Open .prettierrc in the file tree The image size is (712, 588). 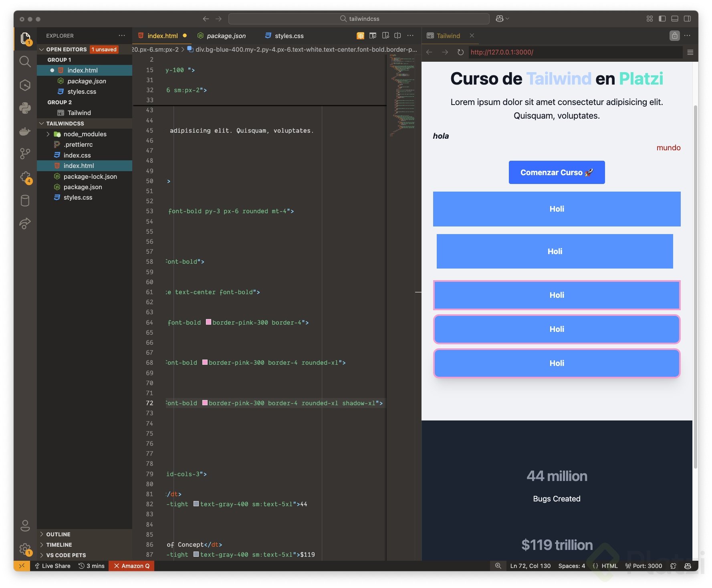(78, 145)
